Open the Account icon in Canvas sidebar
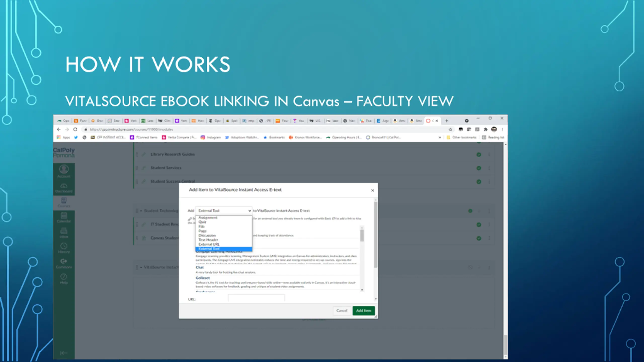 point(64,171)
